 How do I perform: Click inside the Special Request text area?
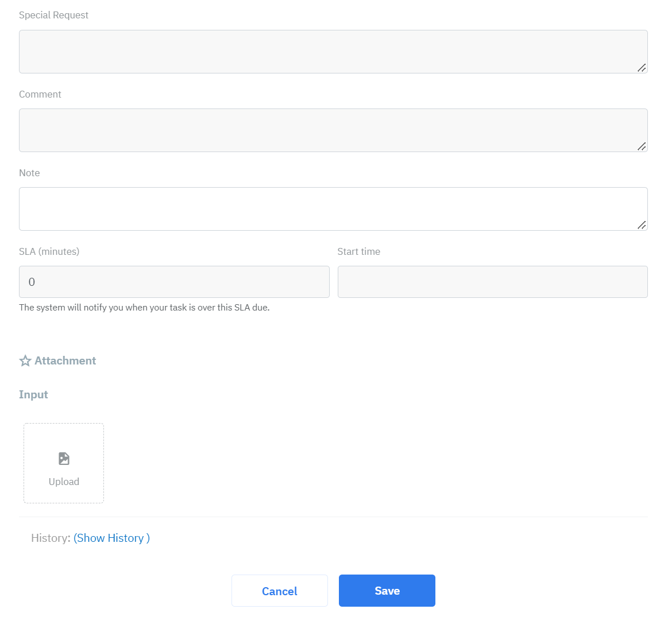click(x=333, y=52)
